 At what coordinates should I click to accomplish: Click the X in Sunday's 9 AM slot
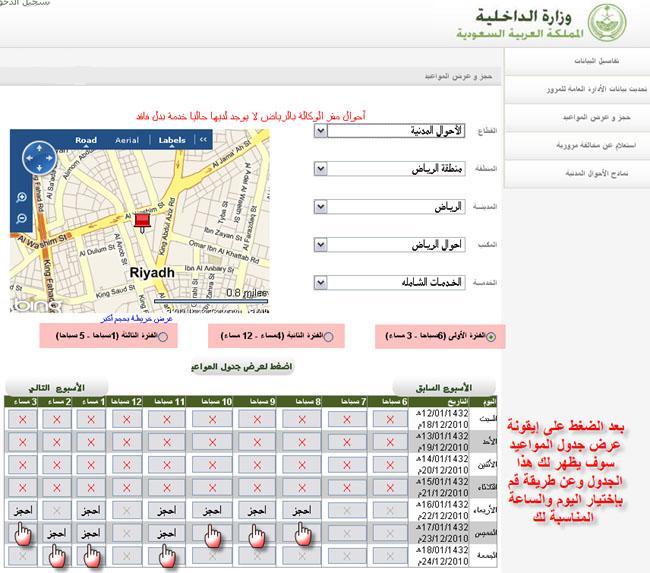[x=257, y=442]
